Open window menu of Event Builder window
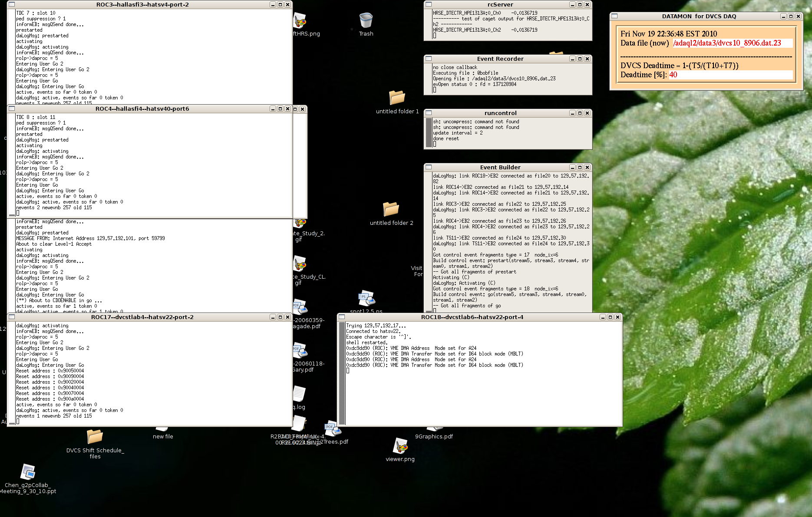The height and width of the screenshot is (517, 812). click(x=429, y=167)
